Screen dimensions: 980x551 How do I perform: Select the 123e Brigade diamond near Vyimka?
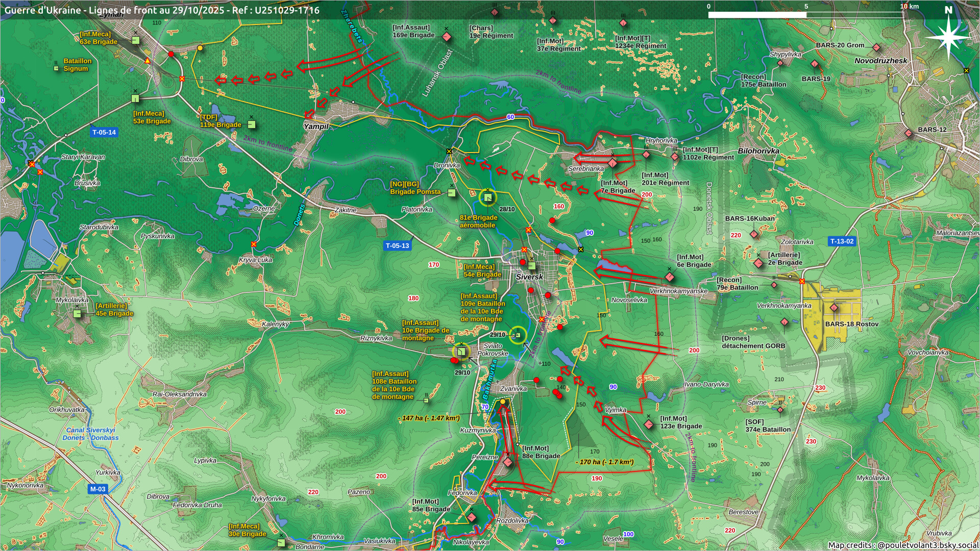[649, 424]
